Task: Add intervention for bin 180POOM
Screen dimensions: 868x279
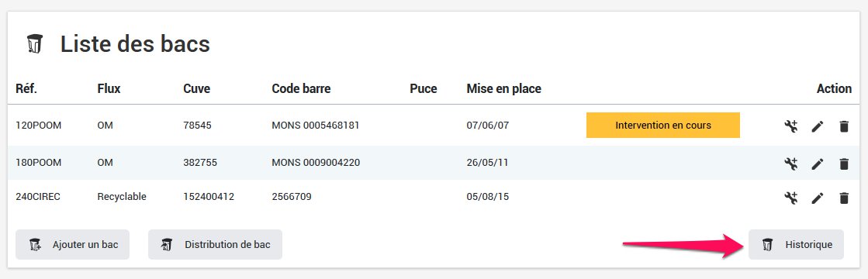Action: (791, 164)
